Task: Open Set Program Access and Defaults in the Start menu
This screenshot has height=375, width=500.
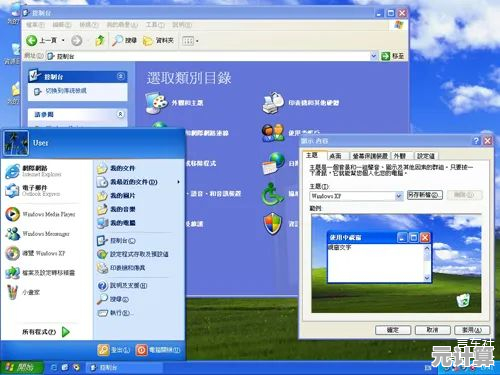Action: [133, 254]
